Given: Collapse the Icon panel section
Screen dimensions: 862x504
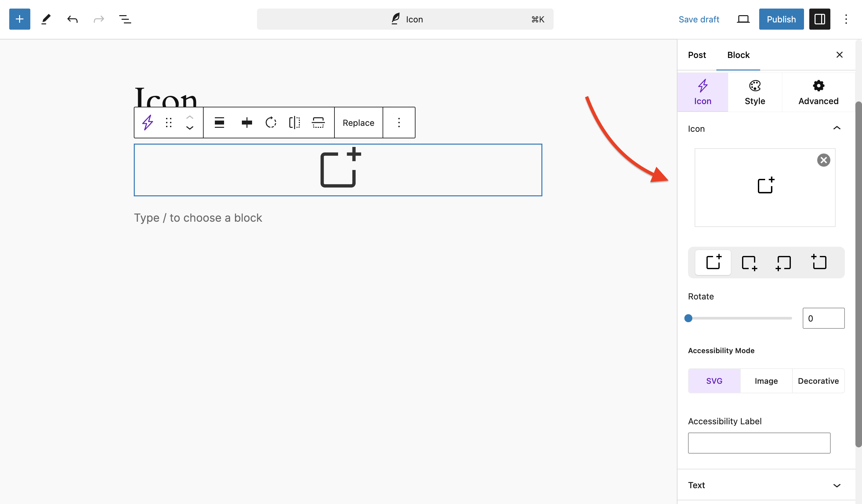Looking at the screenshot, I should pos(836,128).
